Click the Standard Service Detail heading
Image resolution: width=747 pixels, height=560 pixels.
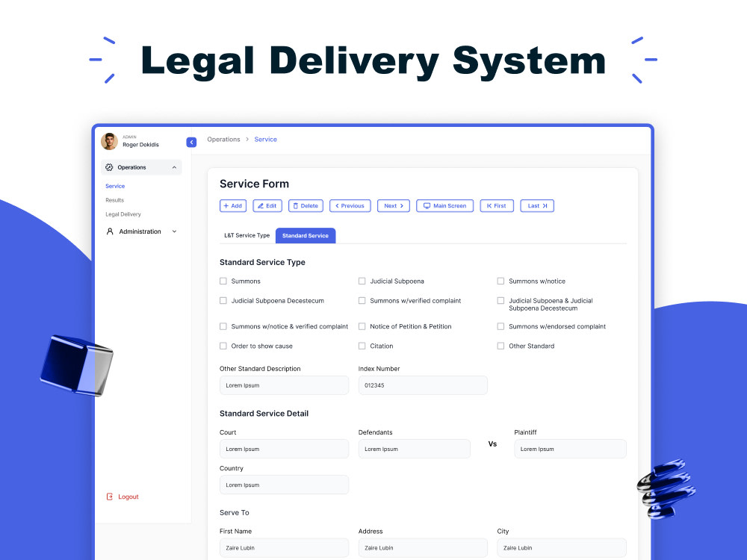pos(264,414)
